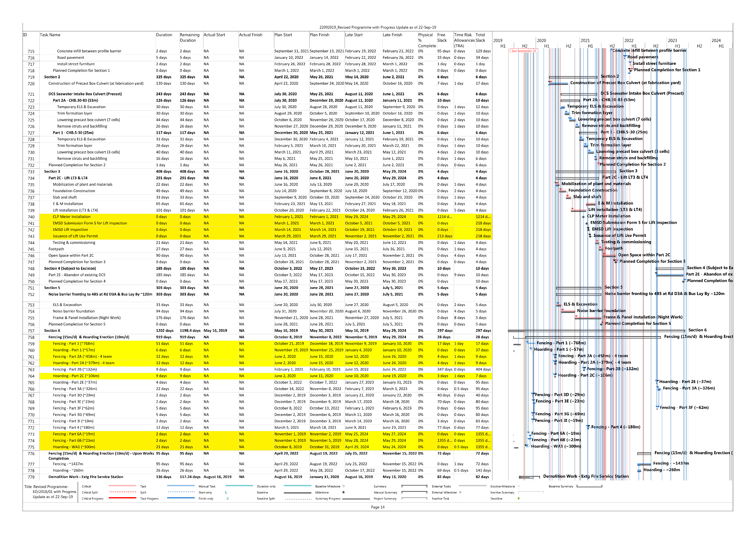Select 'Noise barrier foundation' task name cell
Screen dimensions: 756x534
pos(74,311)
